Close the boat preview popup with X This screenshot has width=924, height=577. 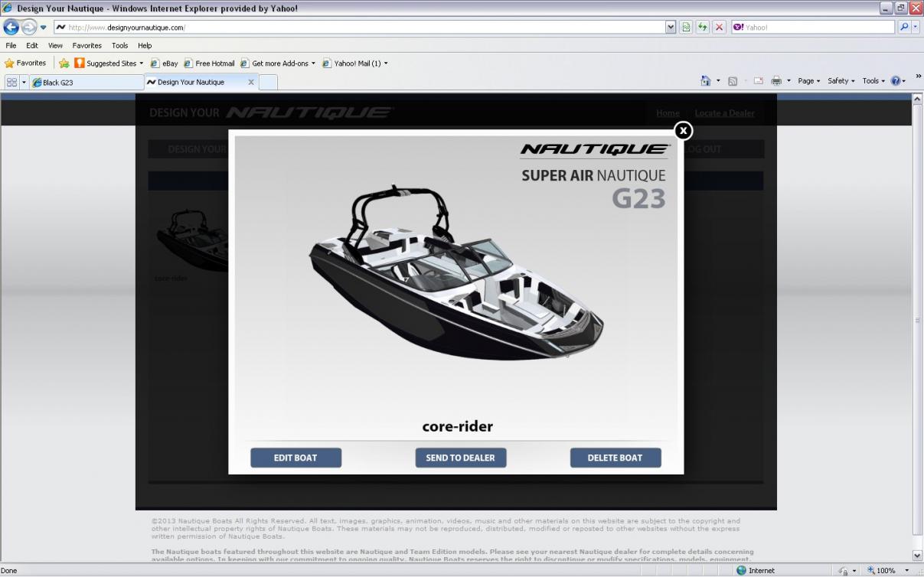(x=684, y=131)
